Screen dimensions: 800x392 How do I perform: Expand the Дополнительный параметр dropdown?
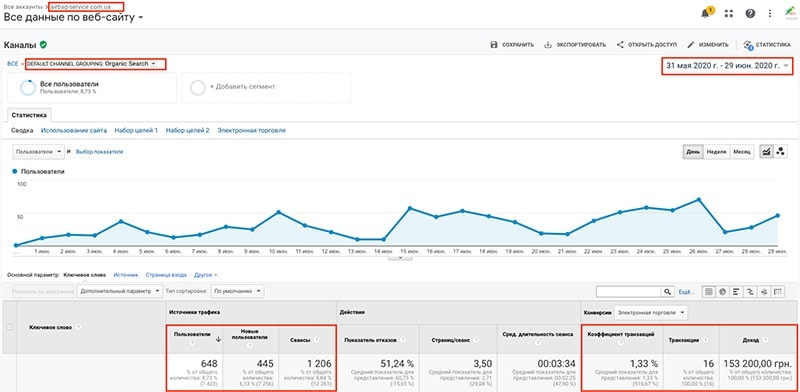click(120, 291)
